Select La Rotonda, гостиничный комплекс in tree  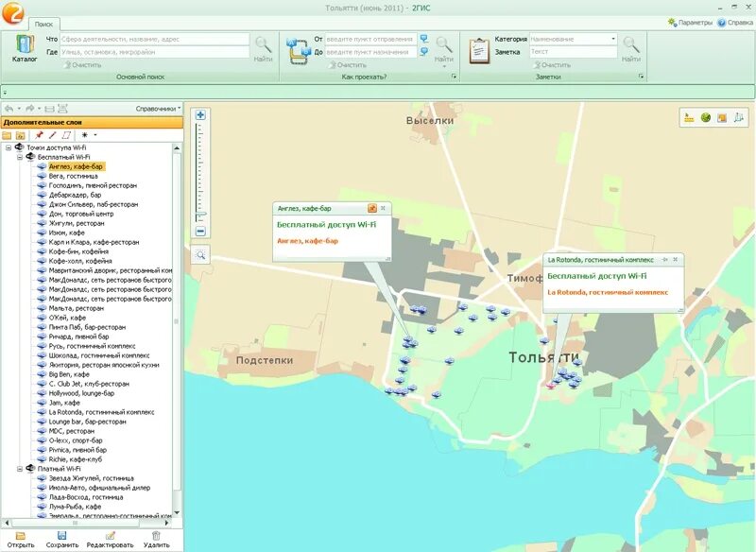[x=101, y=412]
